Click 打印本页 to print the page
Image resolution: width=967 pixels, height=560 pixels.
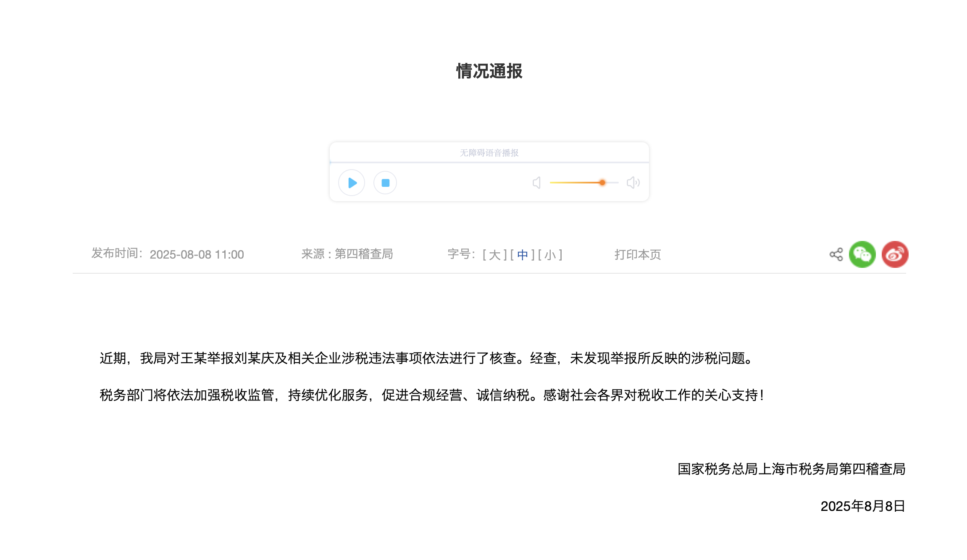pos(638,255)
